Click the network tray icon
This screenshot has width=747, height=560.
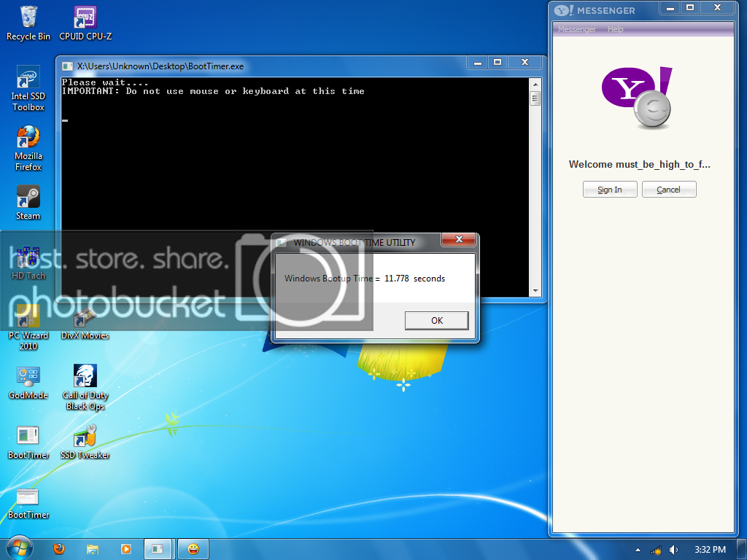(x=656, y=550)
